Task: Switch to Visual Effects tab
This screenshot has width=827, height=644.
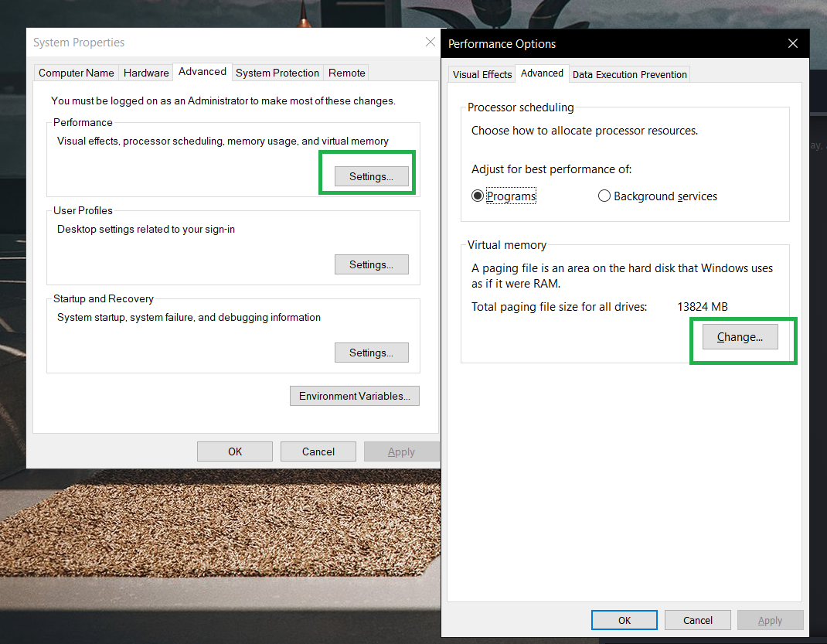Action: tap(481, 73)
